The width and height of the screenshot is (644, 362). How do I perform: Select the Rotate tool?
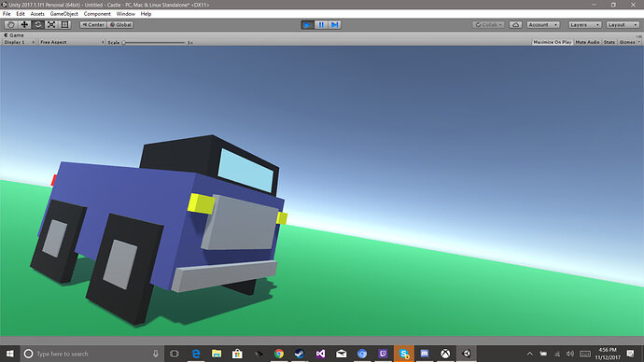tap(37, 24)
